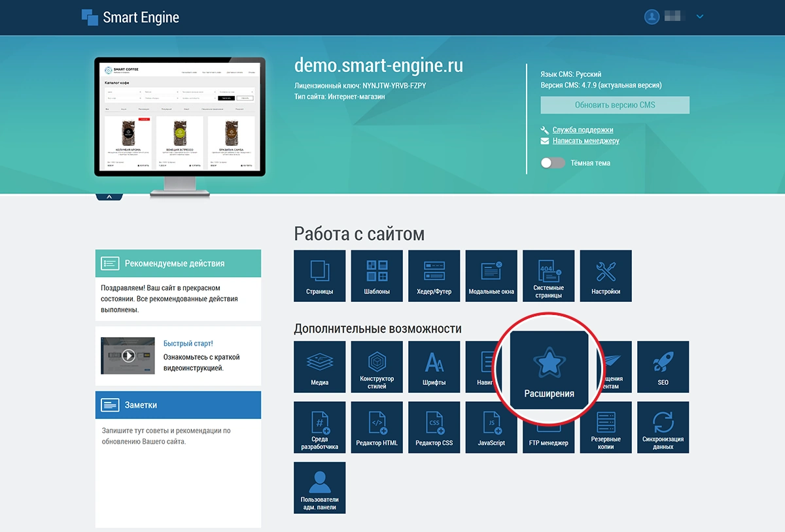Click the Язык CMS: Русский text
This screenshot has height=532, width=785.
coord(571,75)
